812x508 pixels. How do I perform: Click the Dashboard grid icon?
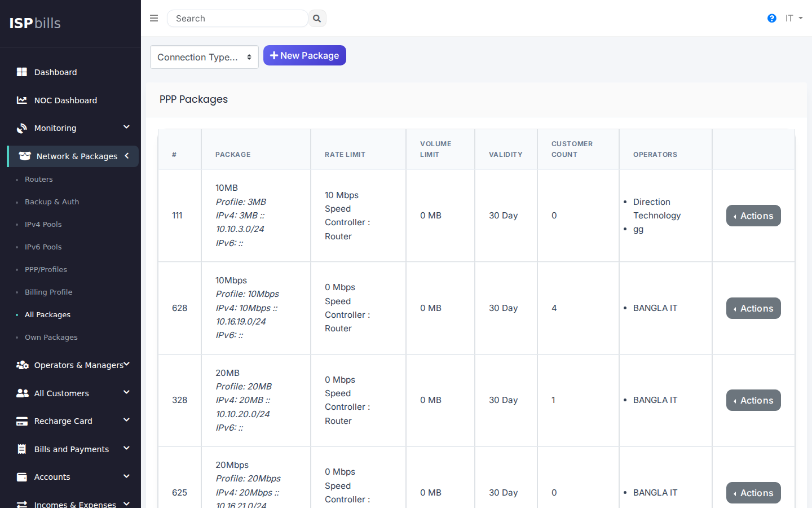point(22,72)
